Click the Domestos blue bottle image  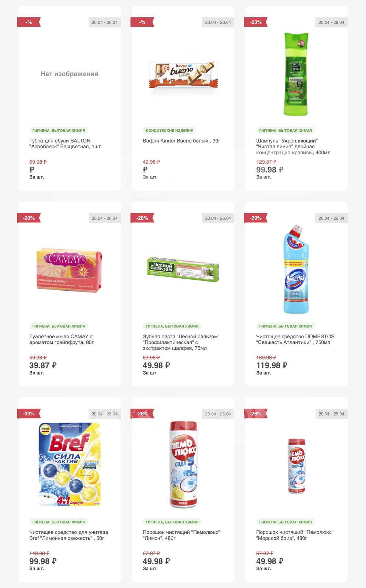coord(296,269)
